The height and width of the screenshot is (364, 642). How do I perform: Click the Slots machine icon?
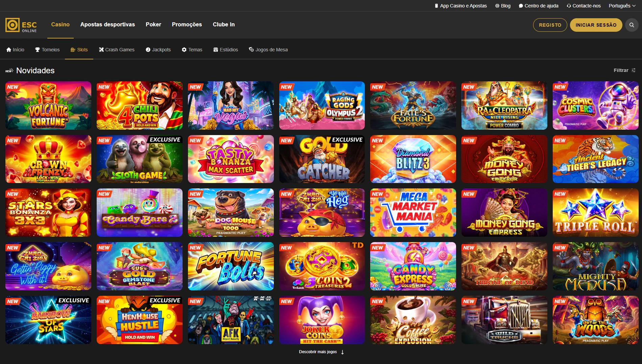73,50
